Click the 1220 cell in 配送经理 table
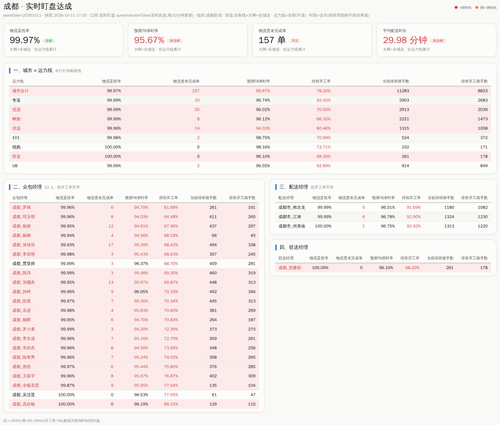Viewport: 500px width, 425px height. click(x=483, y=226)
